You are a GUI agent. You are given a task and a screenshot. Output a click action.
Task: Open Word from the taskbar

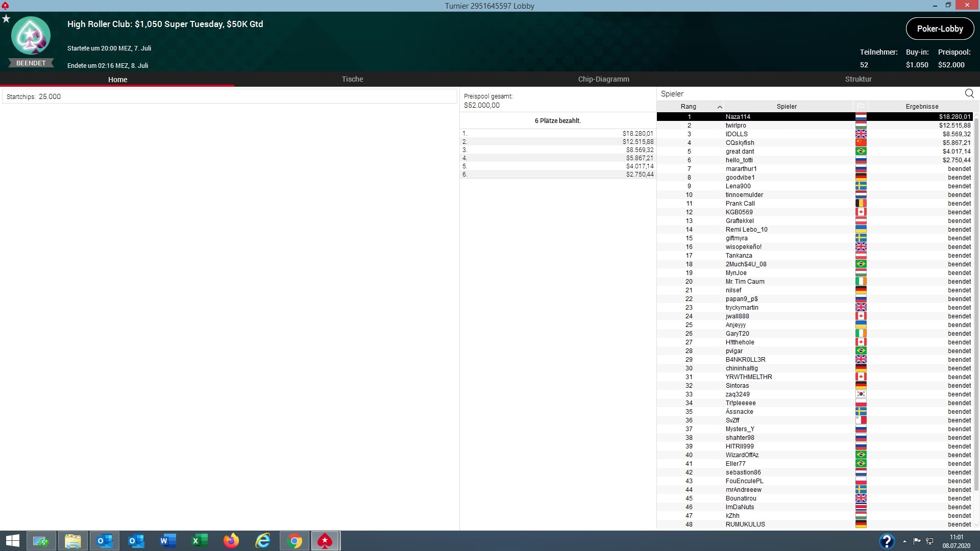167,541
